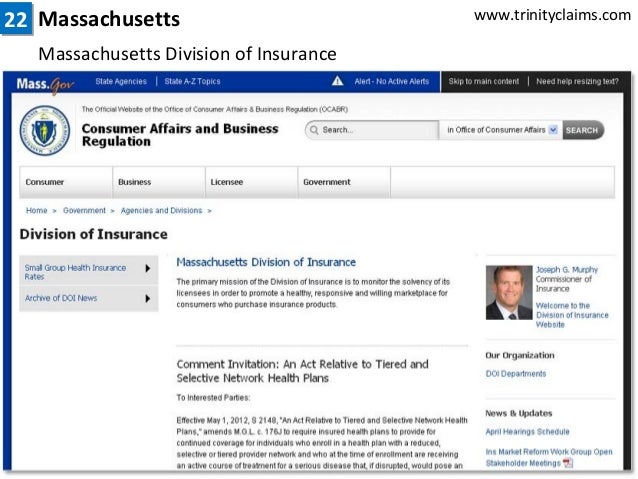The width and height of the screenshot is (638, 479).
Task: Expand the Archive of DOI News arrow
Action: coord(148,298)
